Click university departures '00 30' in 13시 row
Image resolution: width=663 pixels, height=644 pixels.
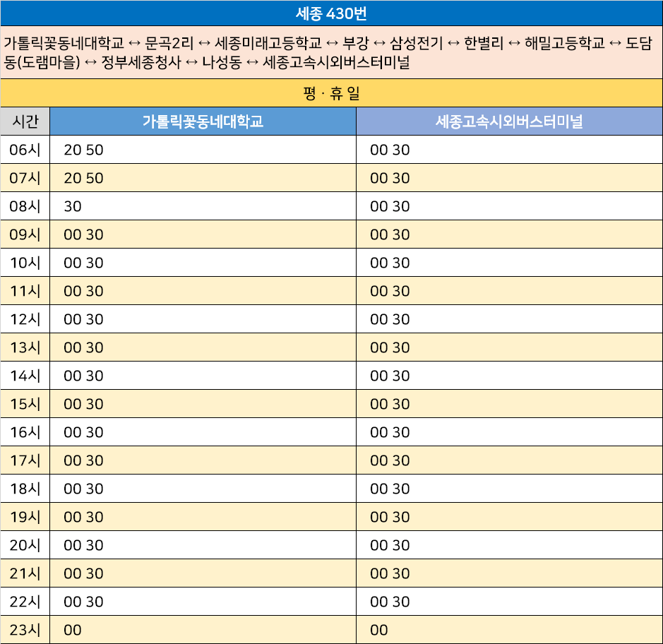pyautogui.click(x=83, y=347)
